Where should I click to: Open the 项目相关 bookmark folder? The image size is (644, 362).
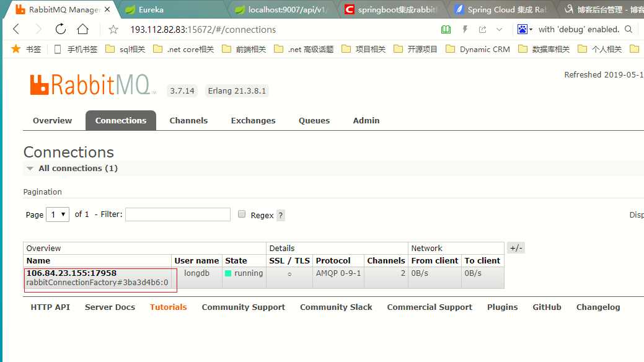pyautogui.click(x=363, y=50)
